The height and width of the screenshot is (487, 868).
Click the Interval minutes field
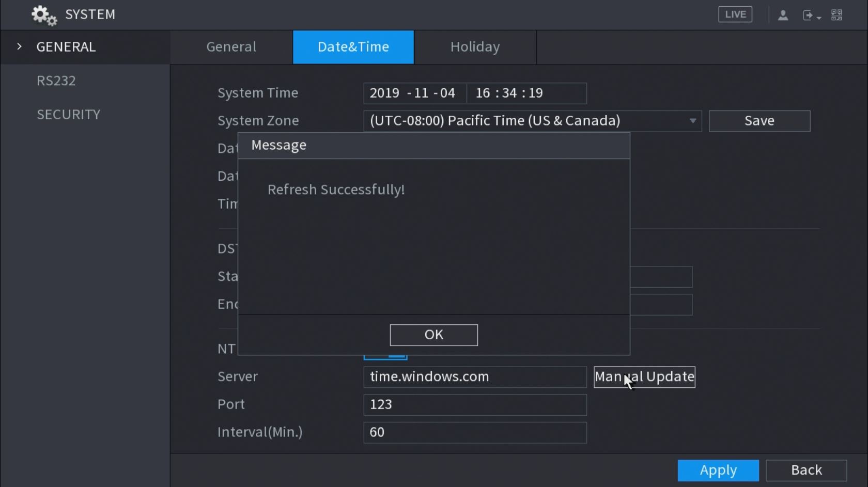[474, 432]
